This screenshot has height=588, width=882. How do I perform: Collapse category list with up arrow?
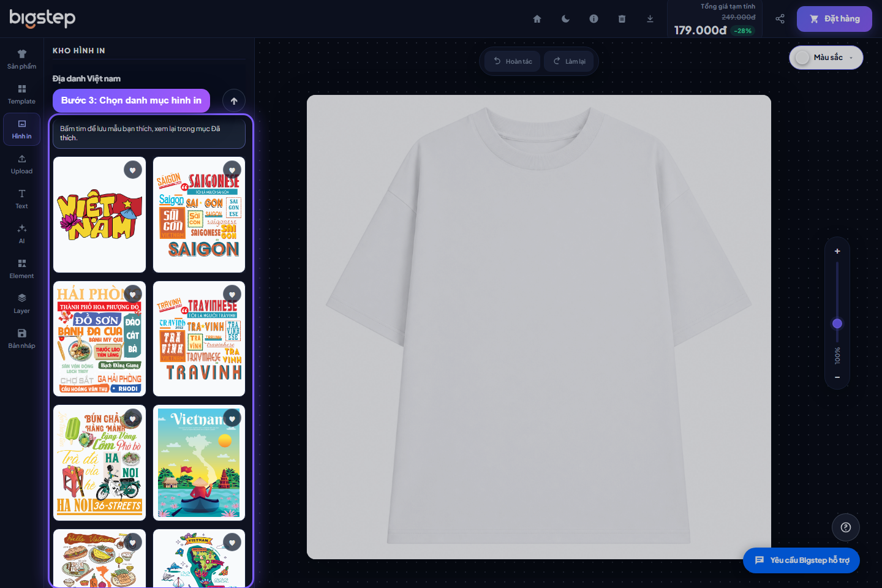click(x=234, y=100)
